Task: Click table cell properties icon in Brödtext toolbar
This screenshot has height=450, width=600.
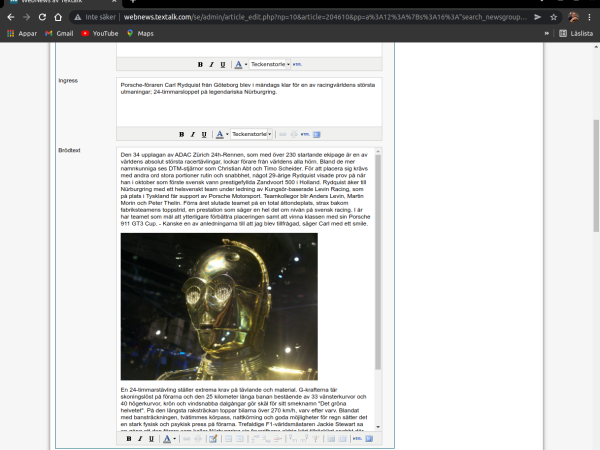Action: tap(240, 439)
